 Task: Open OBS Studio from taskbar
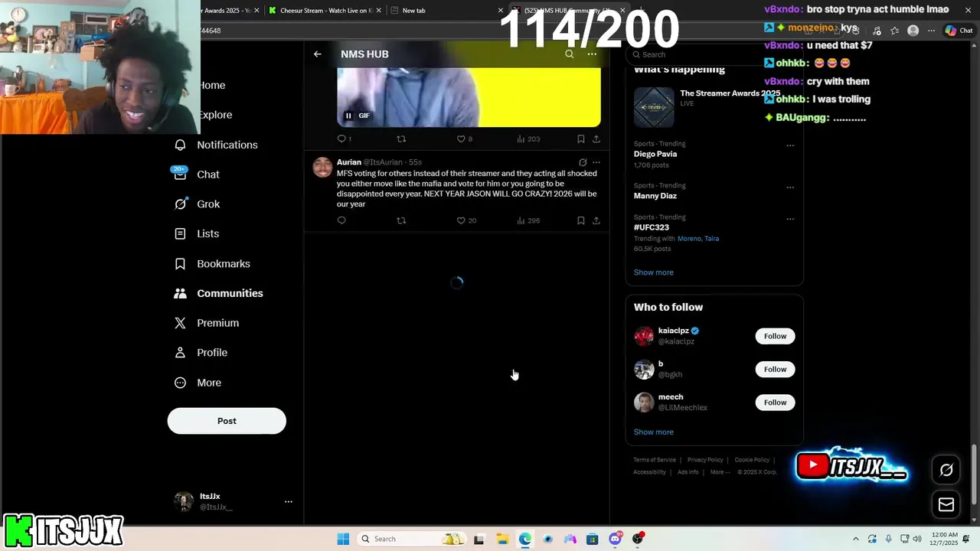[637, 539]
